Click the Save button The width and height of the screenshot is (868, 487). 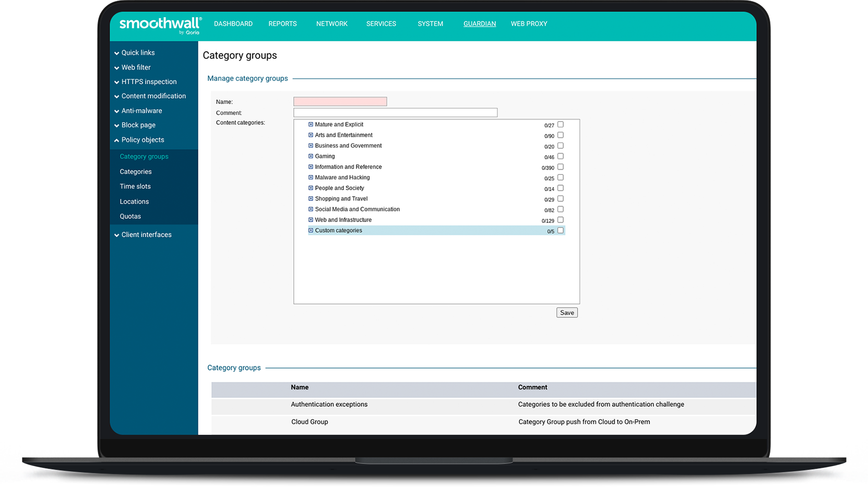coord(567,312)
